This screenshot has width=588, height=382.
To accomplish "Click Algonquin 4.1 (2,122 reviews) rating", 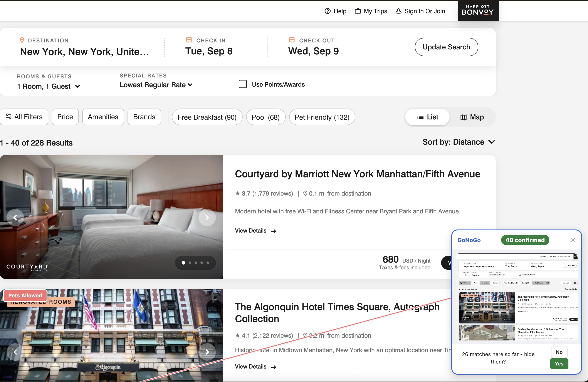I will 264,335.
